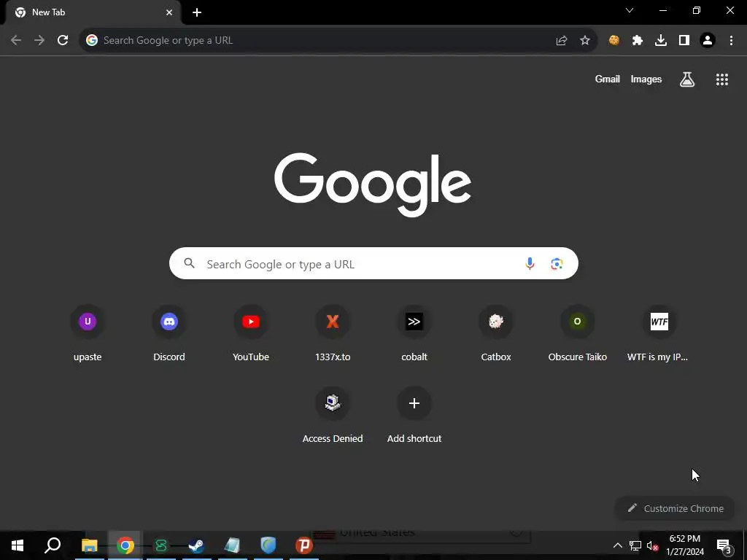
Task: Open File Explorer from the taskbar
Action: pyautogui.click(x=90, y=545)
